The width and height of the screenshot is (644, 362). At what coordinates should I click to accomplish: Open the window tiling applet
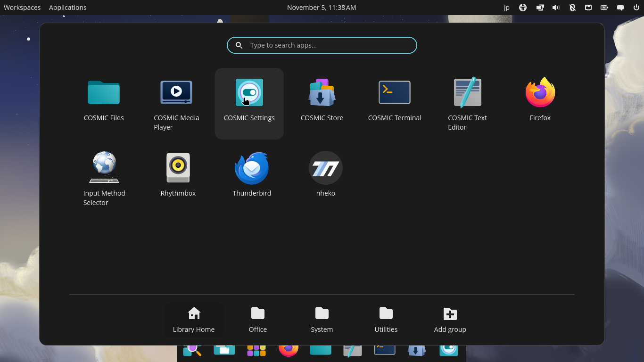[540, 8]
